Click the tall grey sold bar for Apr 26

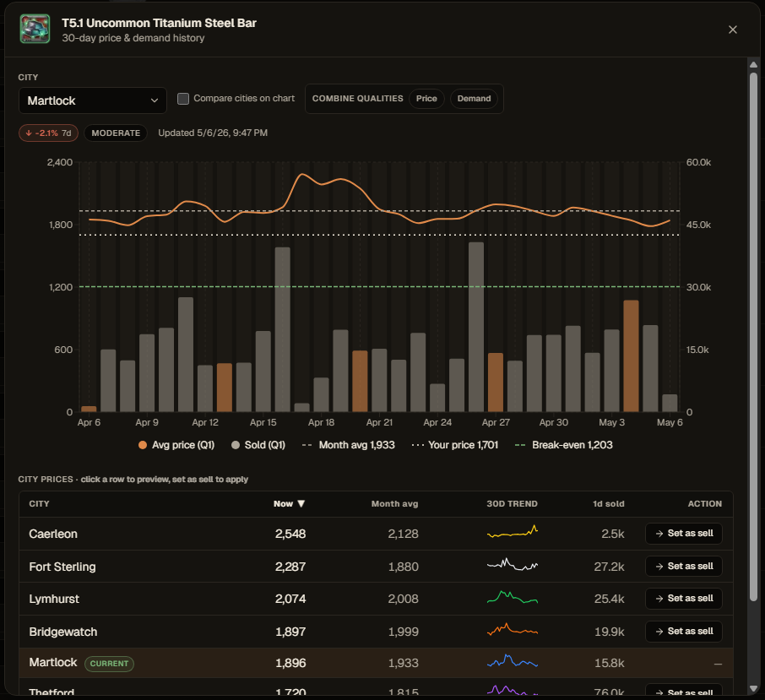pos(476,328)
